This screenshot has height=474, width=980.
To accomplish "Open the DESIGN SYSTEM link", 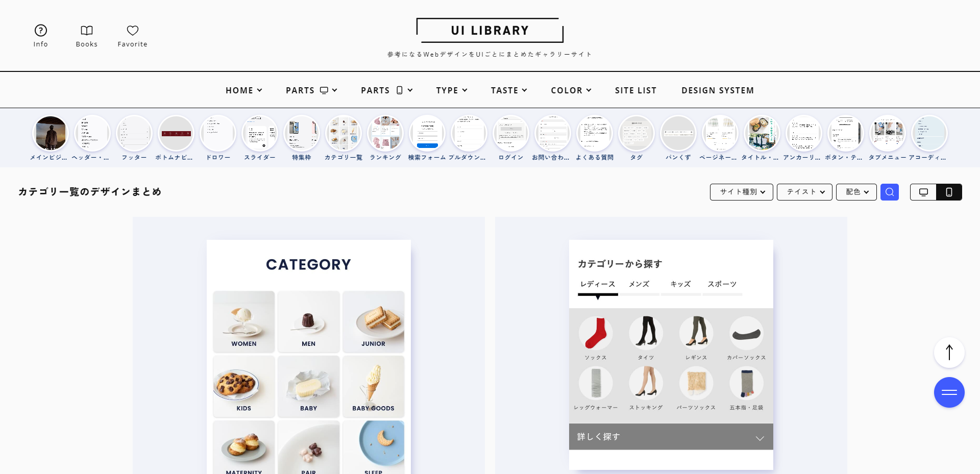I will (x=717, y=90).
